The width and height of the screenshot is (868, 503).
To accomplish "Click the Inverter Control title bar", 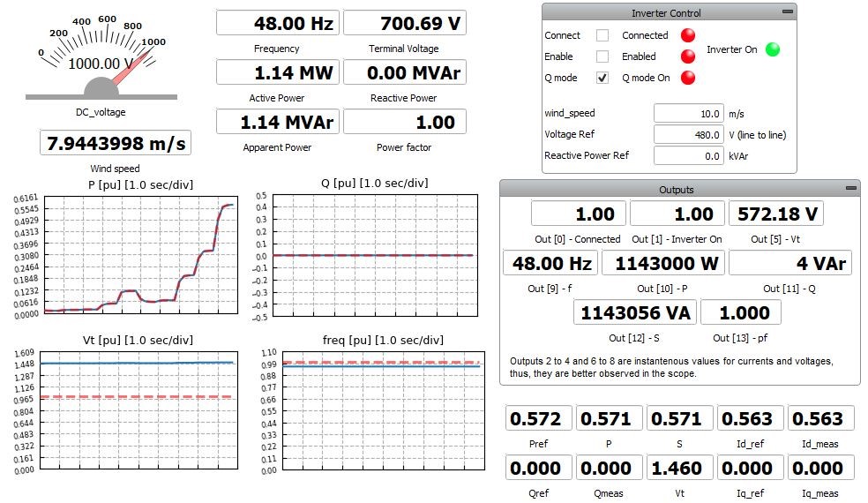I will click(x=667, y=12).
